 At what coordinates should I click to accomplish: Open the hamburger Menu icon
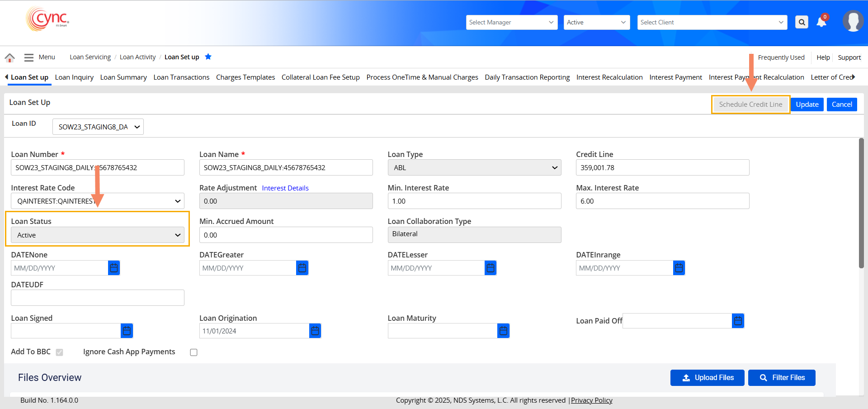coord(29,57)
